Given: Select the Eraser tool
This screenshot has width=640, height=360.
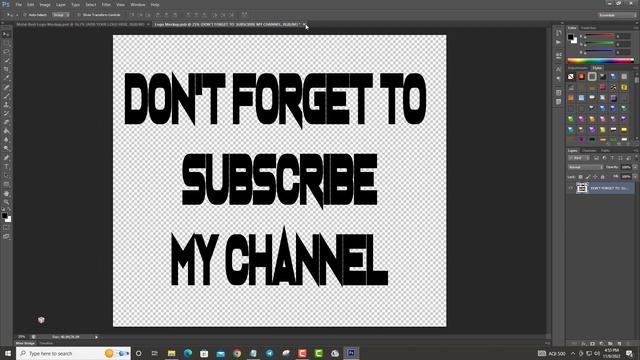Looking at the screenshot, I should pyautogui.click(x=6, y=122).
